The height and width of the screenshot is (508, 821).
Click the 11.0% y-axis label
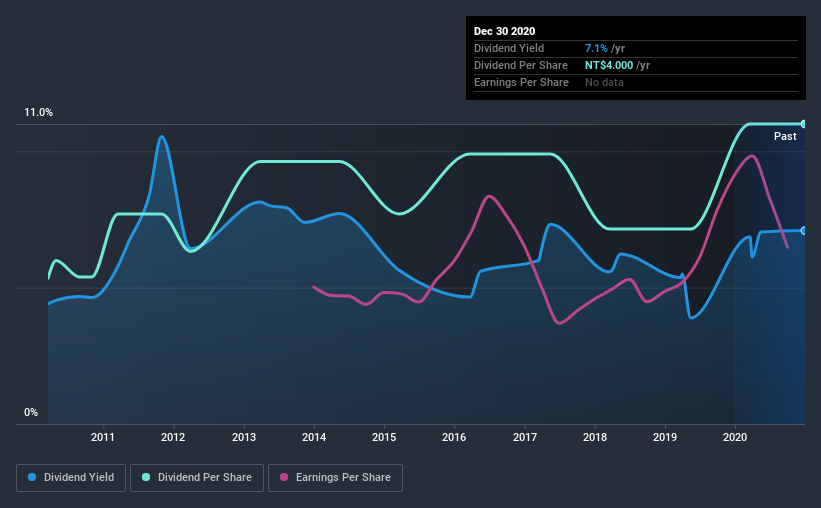(x=39, y=113)
